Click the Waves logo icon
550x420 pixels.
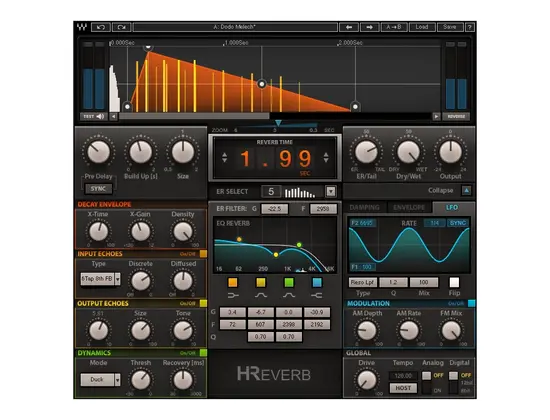[x=82, y=27]
